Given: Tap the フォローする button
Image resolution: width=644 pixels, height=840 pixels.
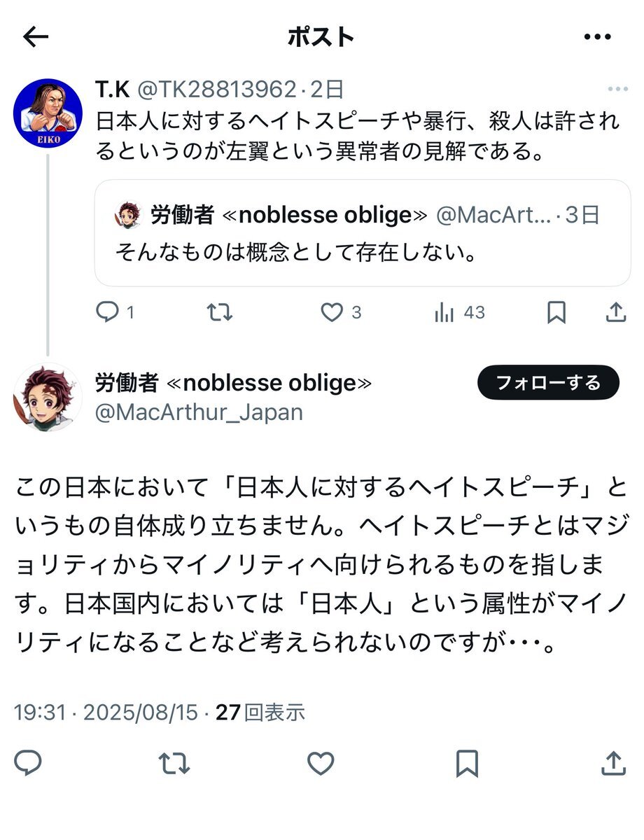Looking at the screenshot, I should tap(548, 382).
